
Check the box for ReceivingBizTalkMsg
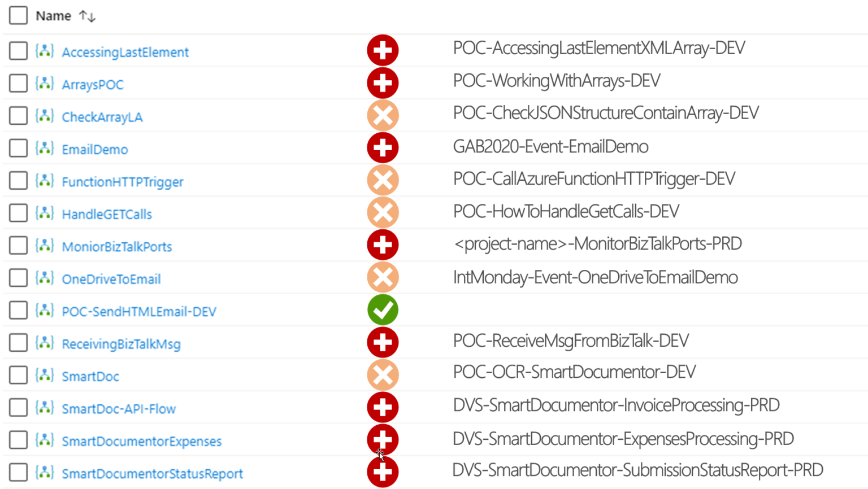[x=18, y=343]
